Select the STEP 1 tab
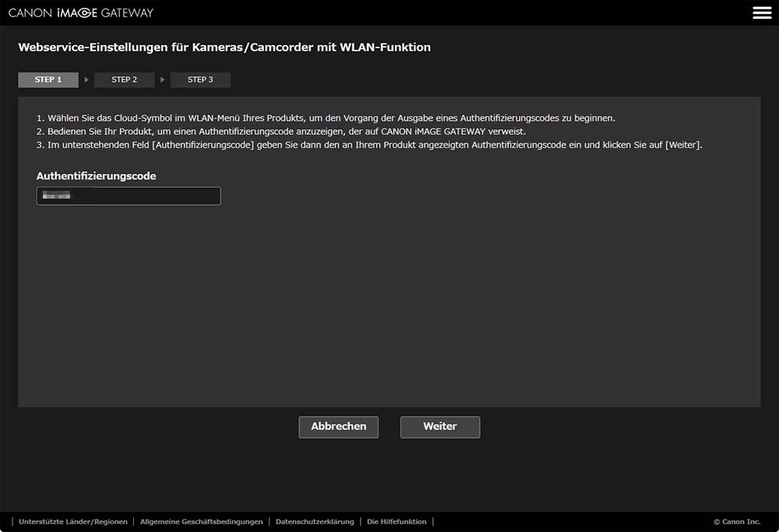Screen dimensions: 779x532 click(x=48, y=80)
